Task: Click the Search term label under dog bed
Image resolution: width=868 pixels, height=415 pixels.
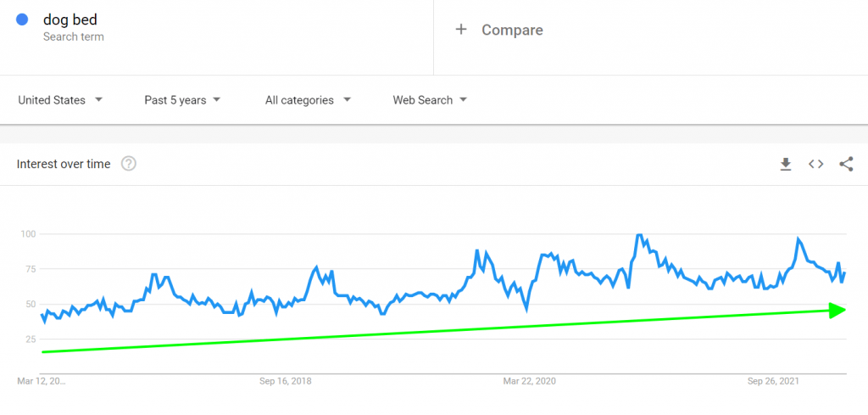Action: tap(73, 36)
